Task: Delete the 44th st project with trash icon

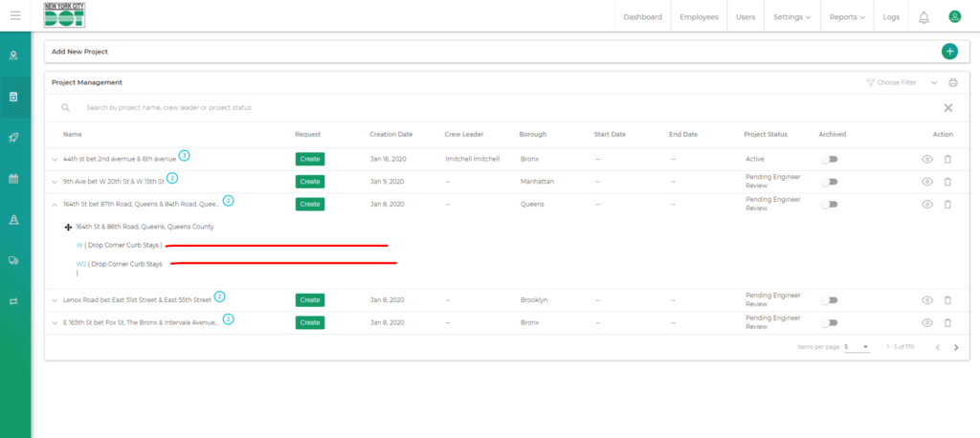Action: [x=947, y=159]
